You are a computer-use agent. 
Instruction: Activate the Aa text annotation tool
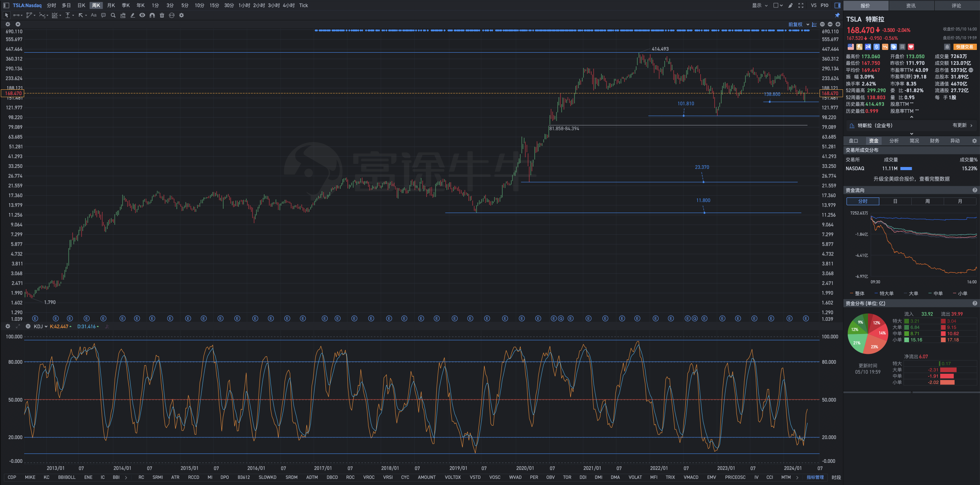[94, 15]
